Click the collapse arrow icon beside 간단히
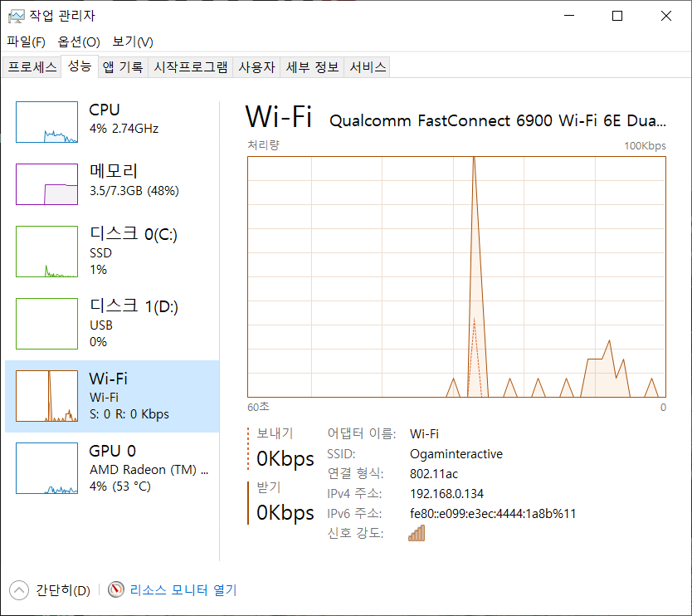 click(18, 590)
